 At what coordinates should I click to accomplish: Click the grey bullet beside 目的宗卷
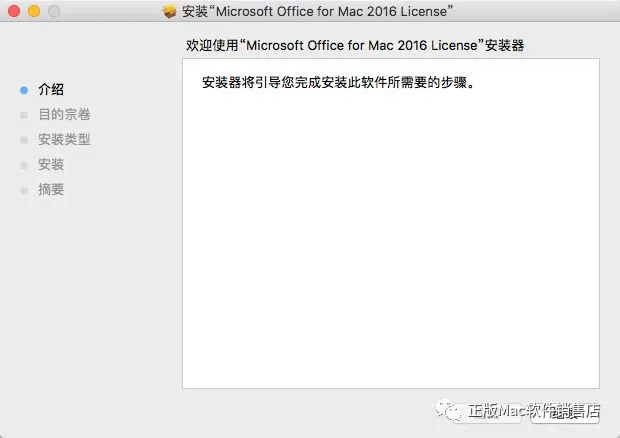click(x=24, y=115)
